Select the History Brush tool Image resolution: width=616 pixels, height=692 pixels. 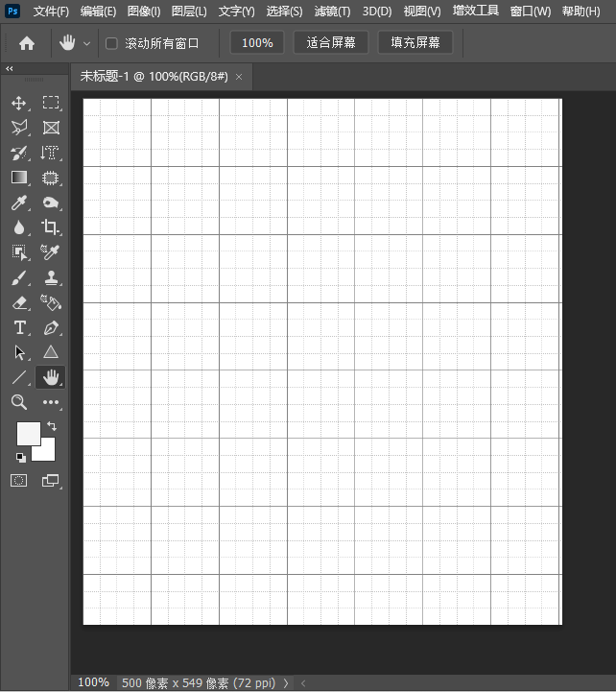click(19, 154)
